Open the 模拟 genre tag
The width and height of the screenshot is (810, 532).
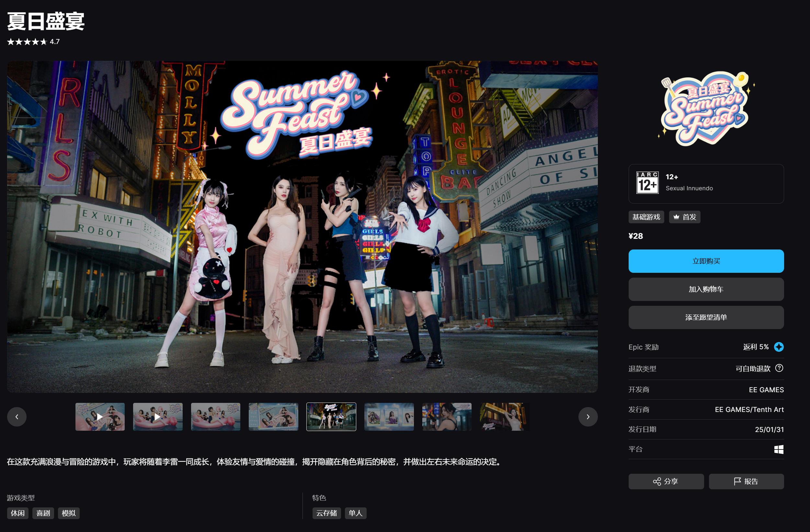point(68,513)
